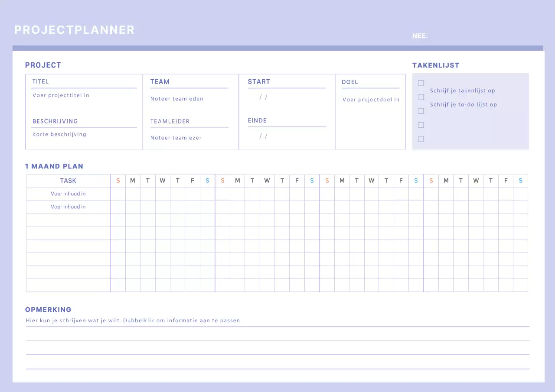
Task: Click the date field under START
Action: (262, 97)
